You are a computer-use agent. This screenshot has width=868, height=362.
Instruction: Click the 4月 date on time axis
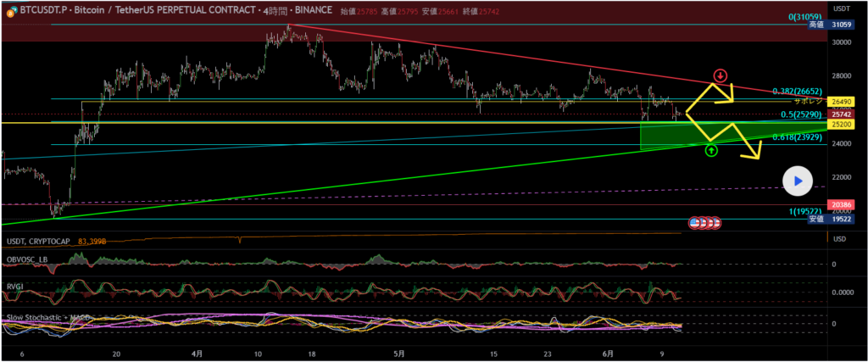point(197,354)
